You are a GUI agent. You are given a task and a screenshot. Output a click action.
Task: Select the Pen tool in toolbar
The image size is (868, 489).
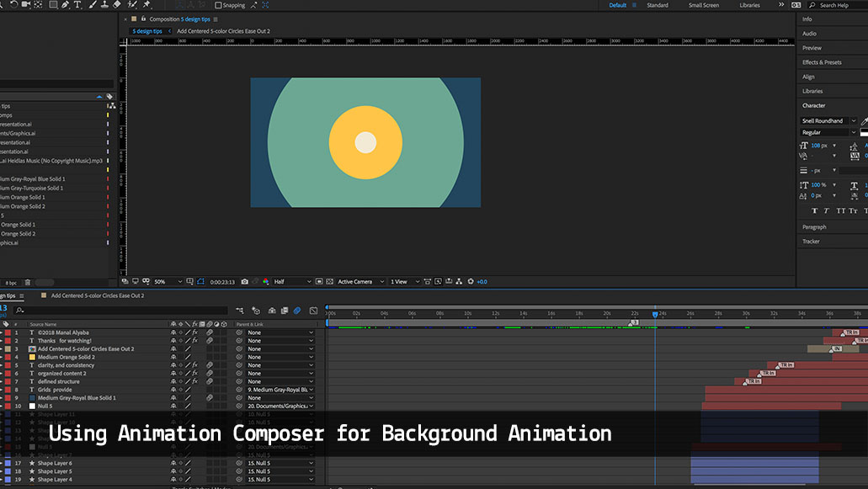point(66,5)
